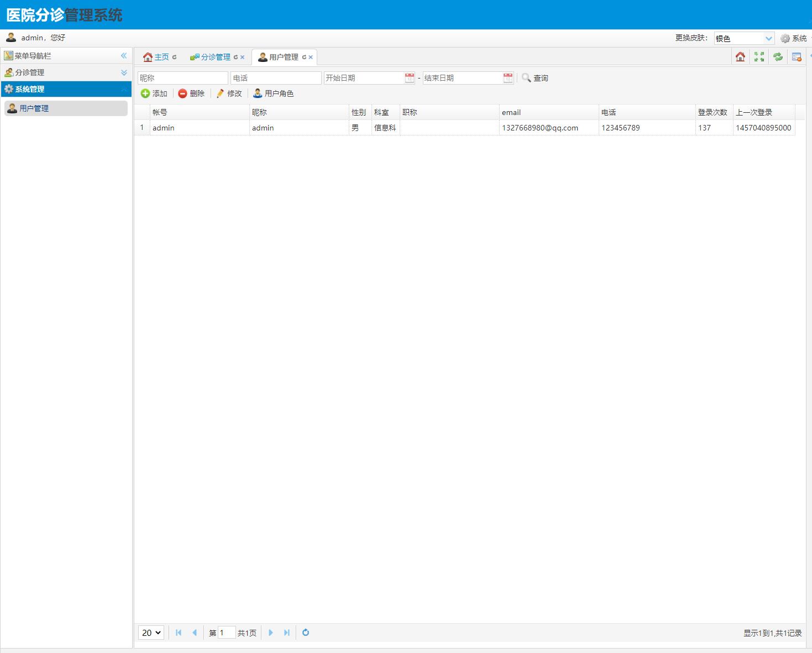Image resolution: width=812 pixels, height=653 pixels.
Task: Click 修改 to edit user
Action: coord(229,93)
